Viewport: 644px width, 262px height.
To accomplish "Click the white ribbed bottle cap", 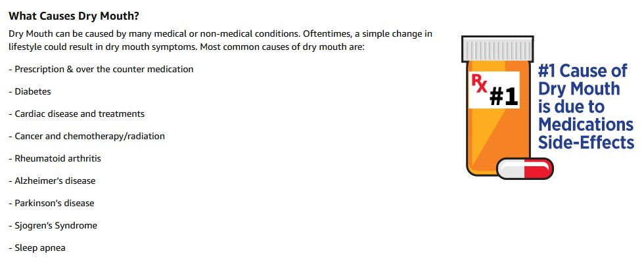I will pyautogui.click(x=498, y=49).
